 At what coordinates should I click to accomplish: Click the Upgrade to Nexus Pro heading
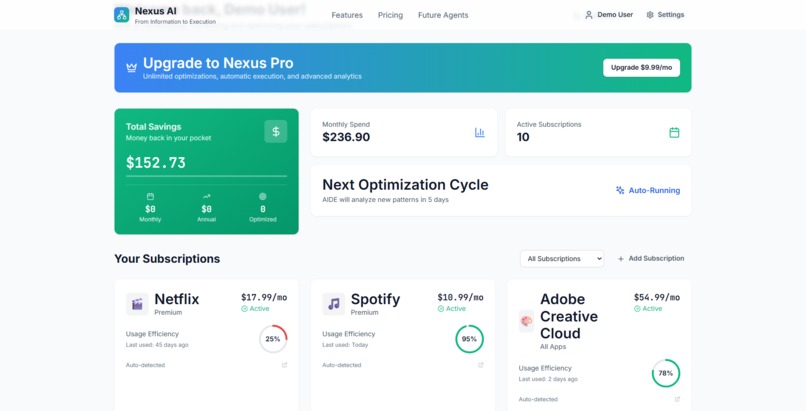click(218, 63)
